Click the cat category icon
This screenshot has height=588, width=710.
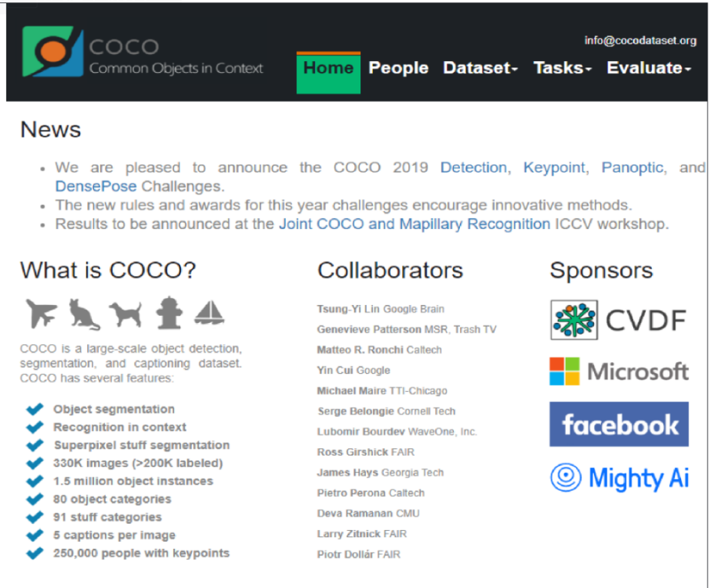[84, 314]
